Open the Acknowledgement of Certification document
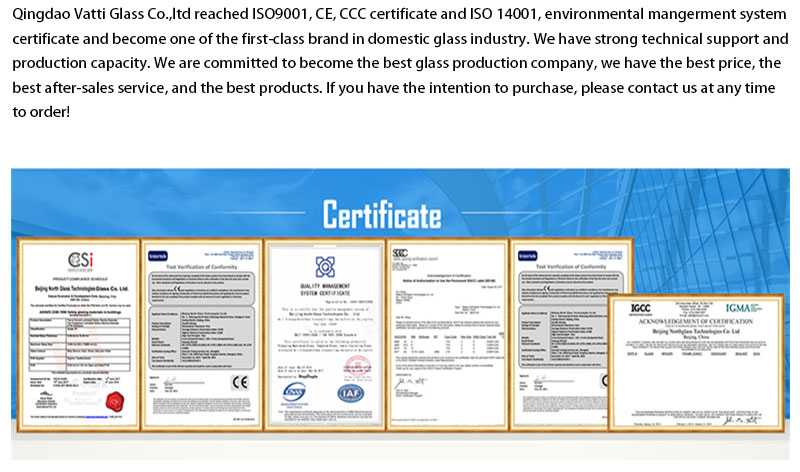The image size is (800, 472). [694, 370]
